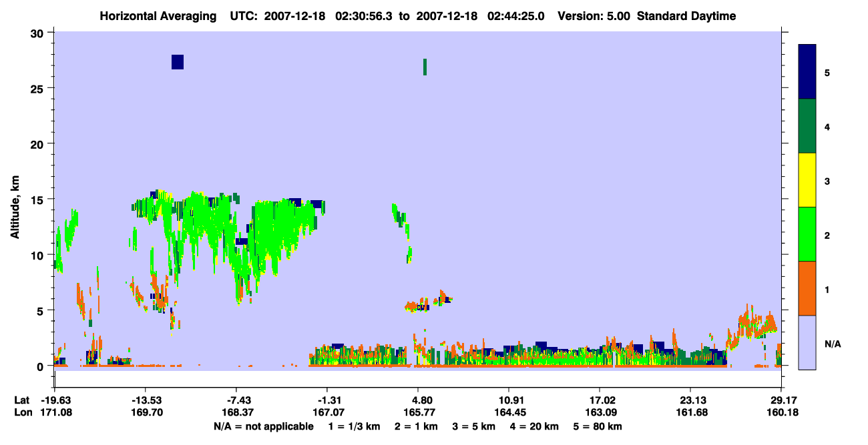Click the y-axis tick label 30
Image resolution: width=868 pixels, height=445 pixels.
[39, 33]
